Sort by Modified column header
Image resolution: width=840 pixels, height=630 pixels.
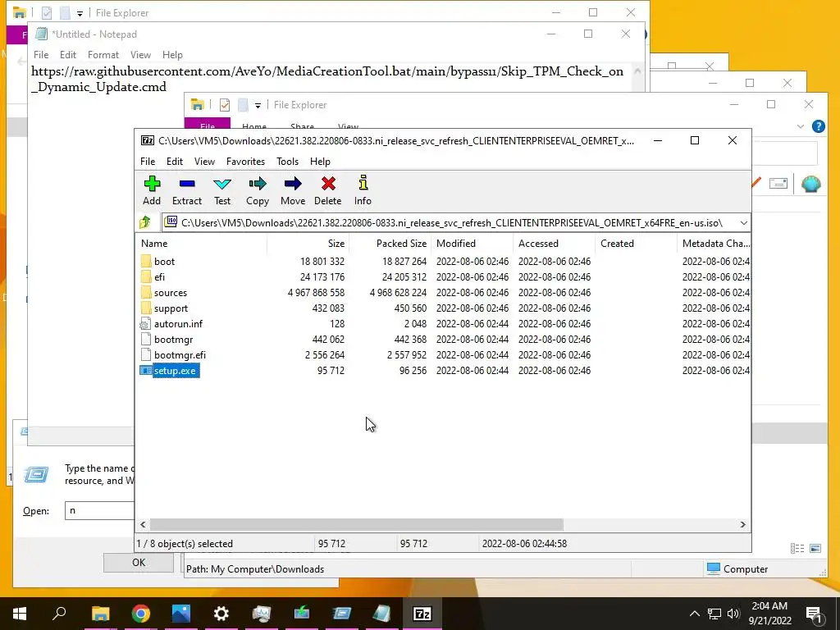472,243
